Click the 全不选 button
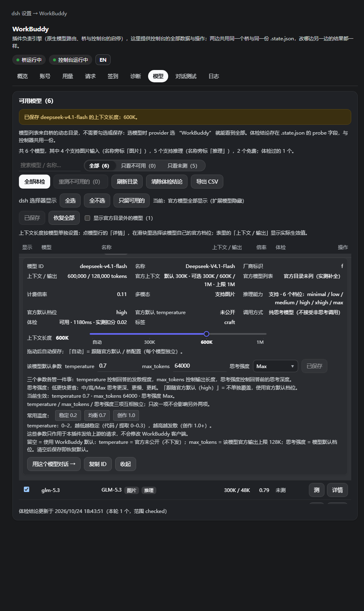The height and width of the screenshot is (611, 364). (97, 201)
